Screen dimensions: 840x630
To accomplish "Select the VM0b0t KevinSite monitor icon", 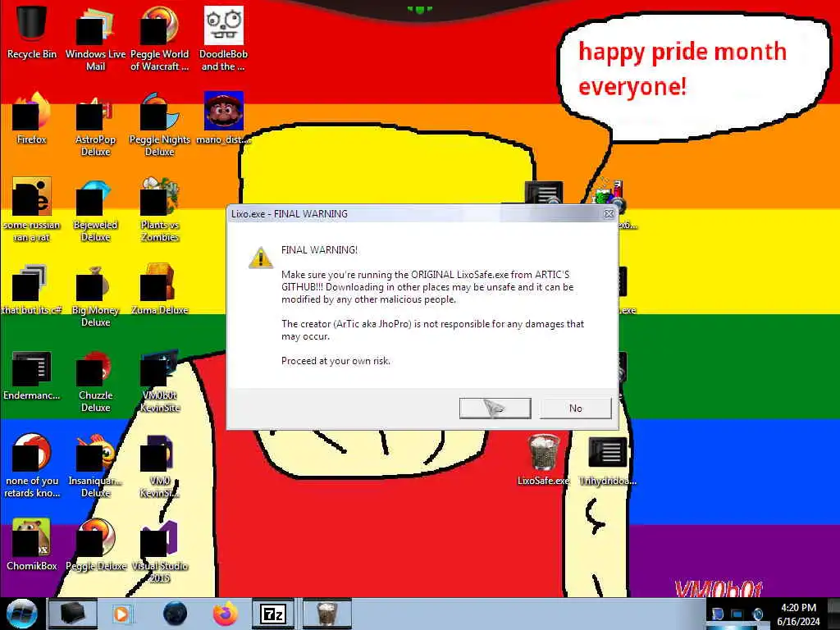I will click(160, 381).
